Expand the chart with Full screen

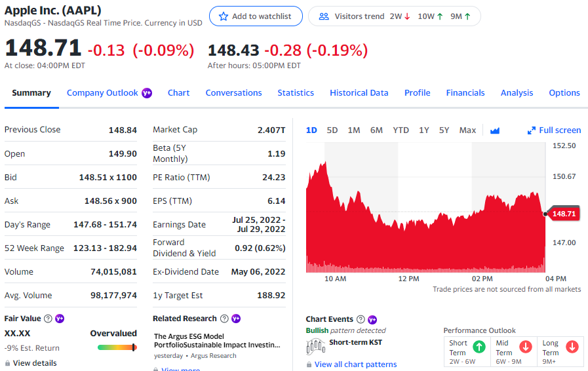tap(554, 130)
